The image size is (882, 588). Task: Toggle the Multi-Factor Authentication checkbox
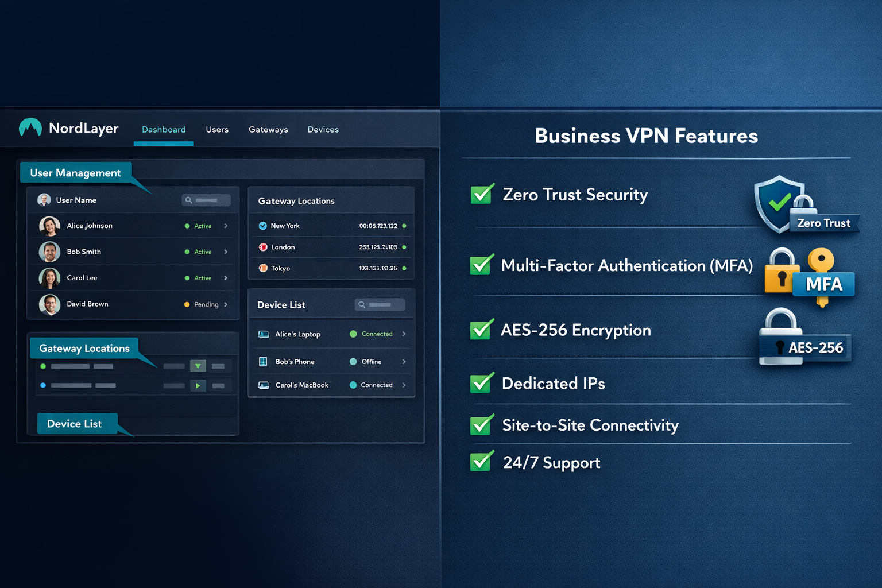[x=482, y=265]
